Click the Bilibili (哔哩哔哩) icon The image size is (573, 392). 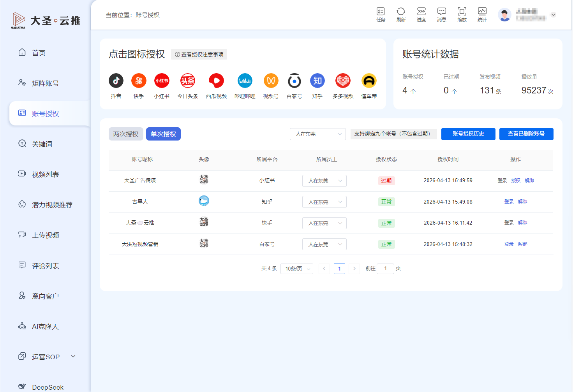(245, 81)
